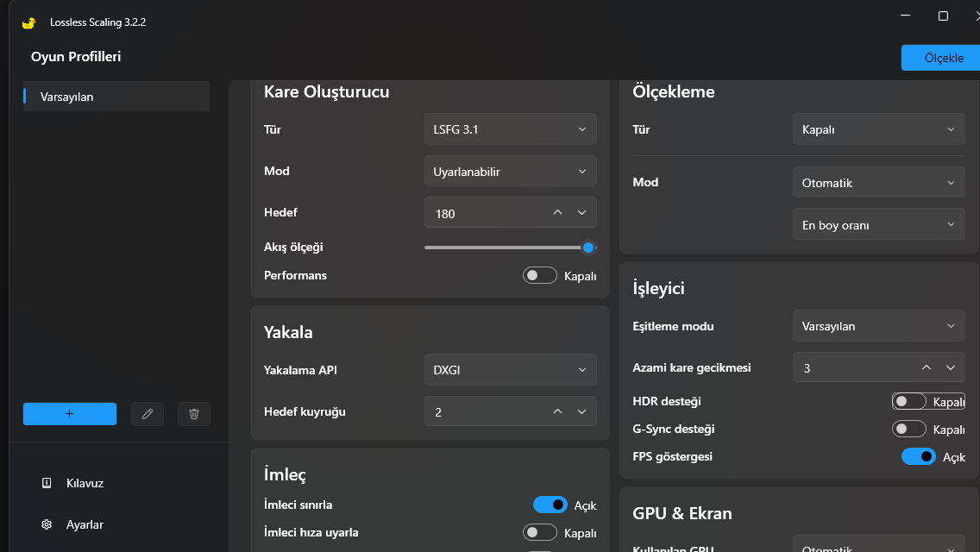Screen dimensions: 980x552
Task: Decrease Hedef kuyruğu with down arrow
Action: coord(581,411)
